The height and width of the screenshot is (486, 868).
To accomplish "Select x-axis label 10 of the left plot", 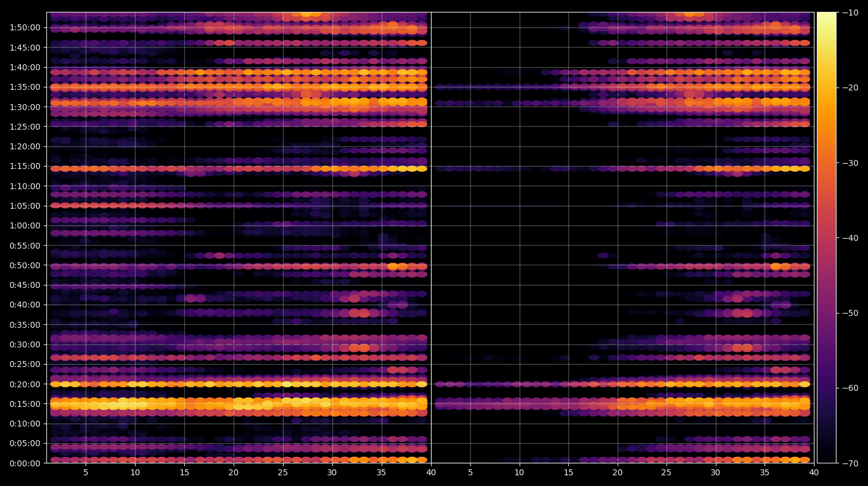I will 135,473.
